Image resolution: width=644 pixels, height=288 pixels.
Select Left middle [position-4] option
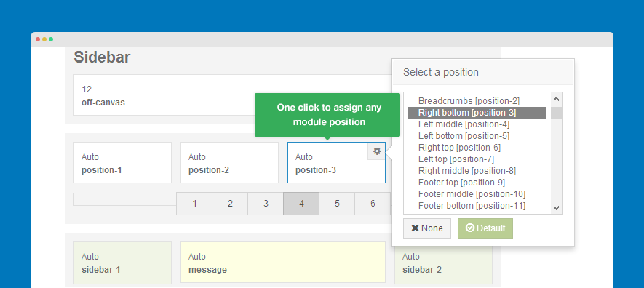pos(464,124)
